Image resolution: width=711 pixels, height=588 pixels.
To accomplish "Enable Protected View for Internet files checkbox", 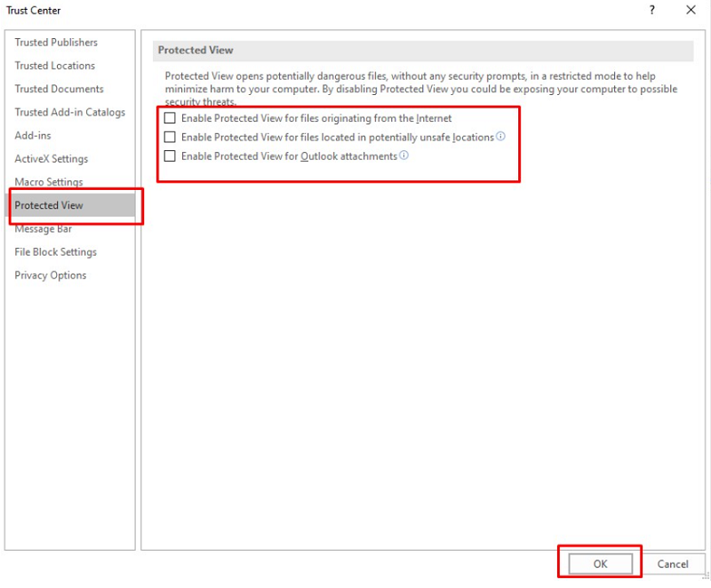I will (x=170, y=118).
